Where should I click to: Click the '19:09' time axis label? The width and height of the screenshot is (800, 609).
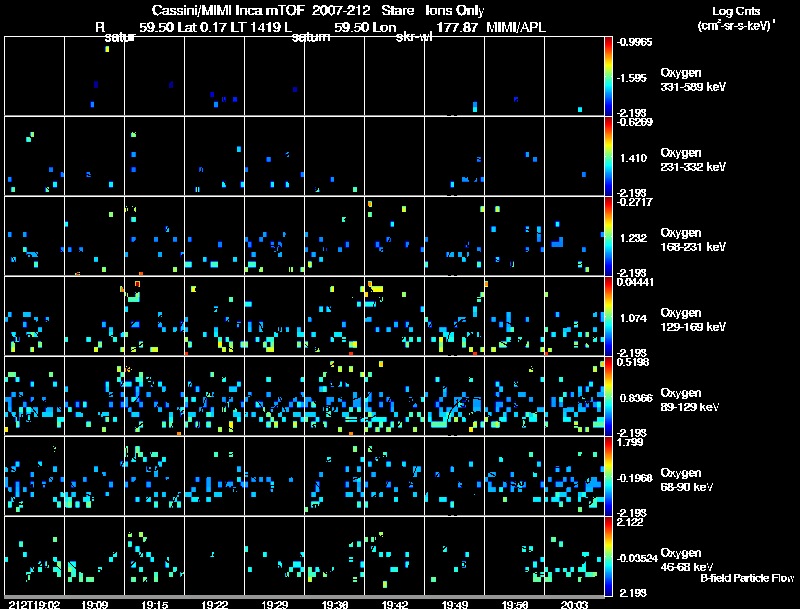[94, 604]
